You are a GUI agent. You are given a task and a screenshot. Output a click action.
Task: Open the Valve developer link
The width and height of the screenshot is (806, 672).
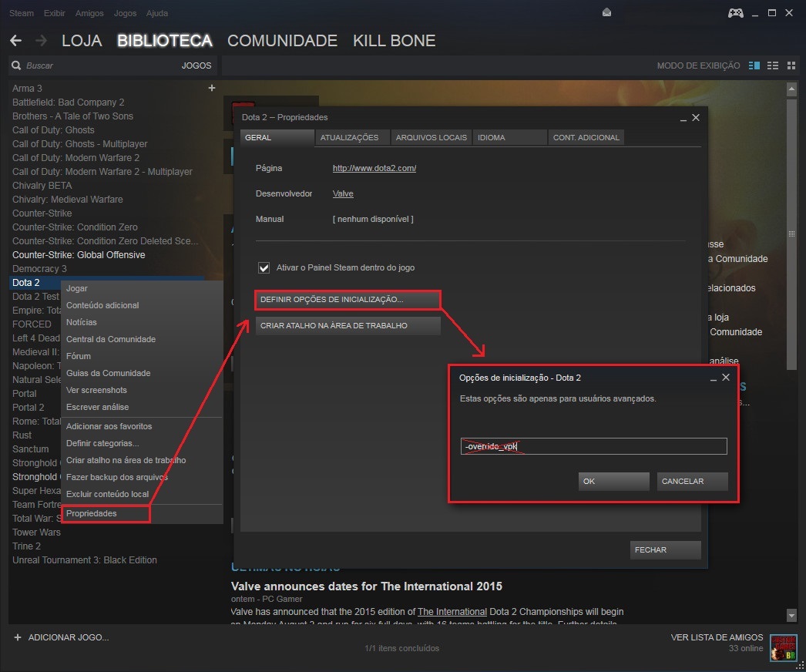343,193
